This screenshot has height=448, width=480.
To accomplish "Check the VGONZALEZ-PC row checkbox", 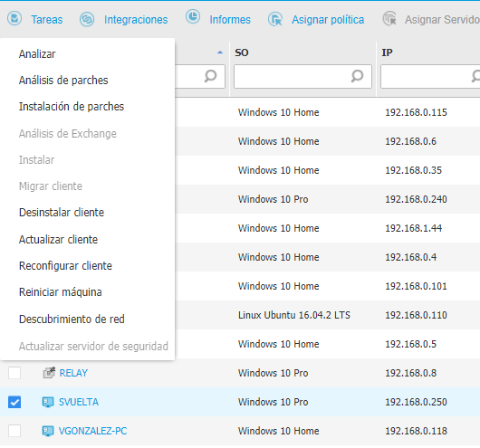I will pos(14,431).
